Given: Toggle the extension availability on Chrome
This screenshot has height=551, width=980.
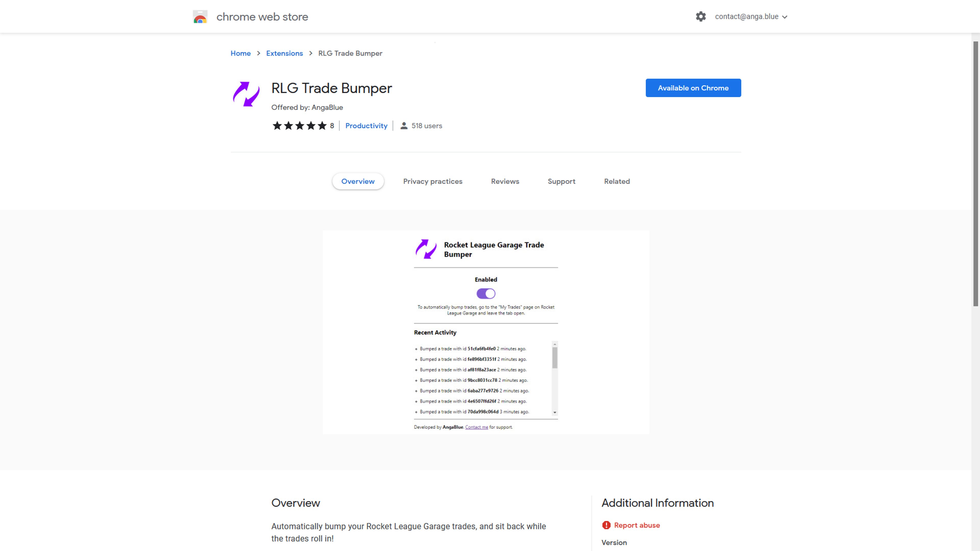Looking at the screenshot, I should (693, 88).
